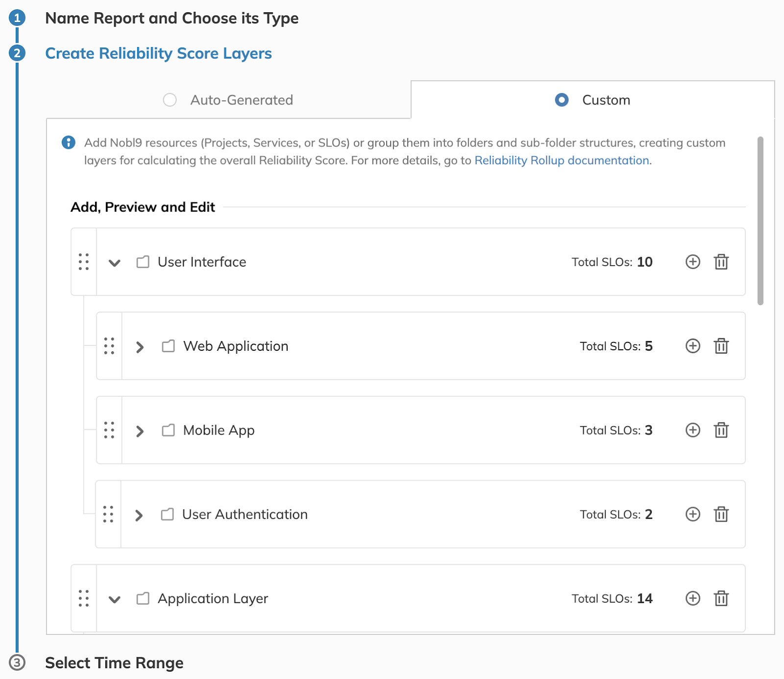Add item to User Authentication folder
Viewport: 784px width, 679px height.
click(692, 514)
